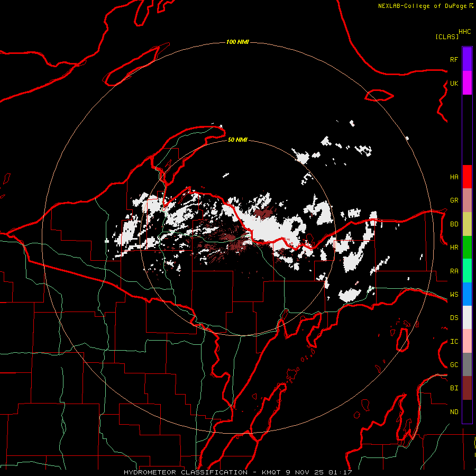The height and width of the screenshot is (476, 476).
Task: Click the WS blue legend swatch
Action: click(467, 294)
